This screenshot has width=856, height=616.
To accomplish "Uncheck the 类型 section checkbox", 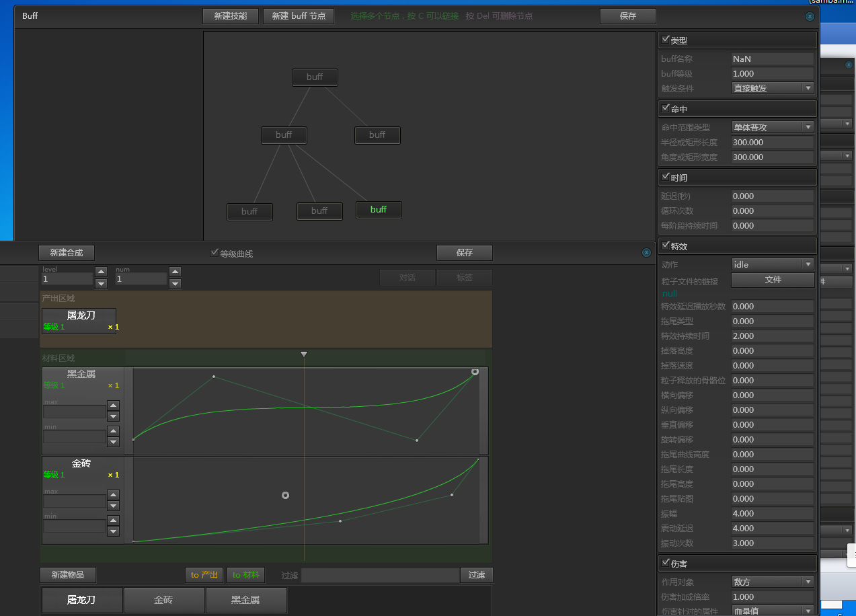I will pos(666,40).
